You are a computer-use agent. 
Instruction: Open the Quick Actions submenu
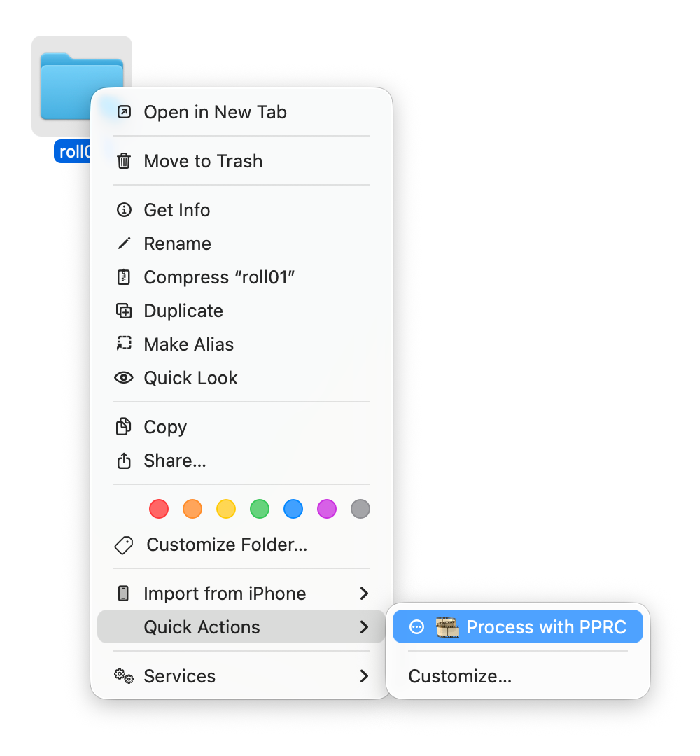241,626
